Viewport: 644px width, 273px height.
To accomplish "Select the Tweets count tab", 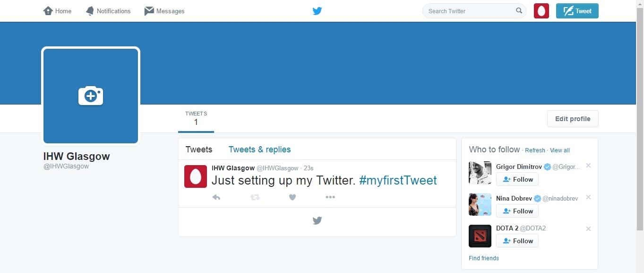I will tap(196, 119).
